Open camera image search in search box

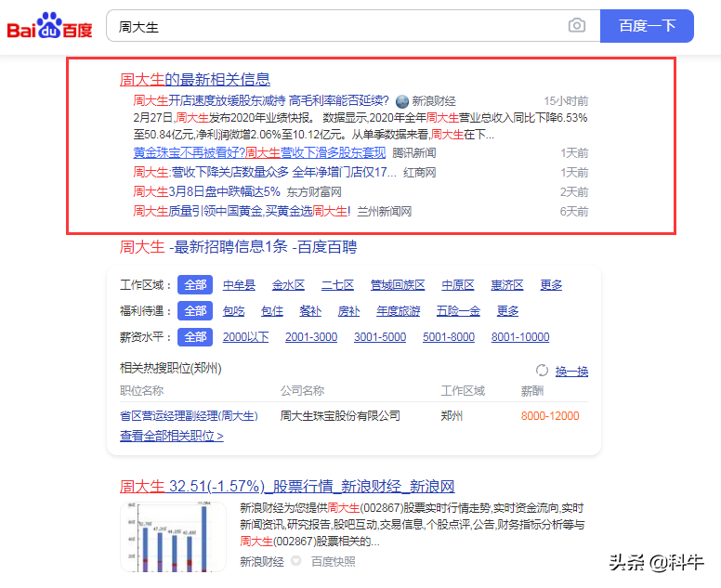577,26
